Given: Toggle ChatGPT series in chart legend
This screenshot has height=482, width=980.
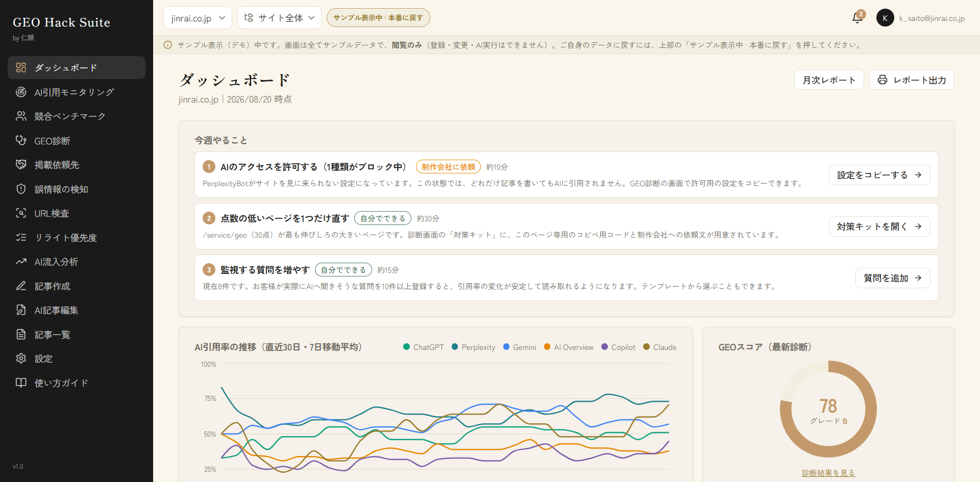Looking at the screenshot, I should (x=423, y=347).
